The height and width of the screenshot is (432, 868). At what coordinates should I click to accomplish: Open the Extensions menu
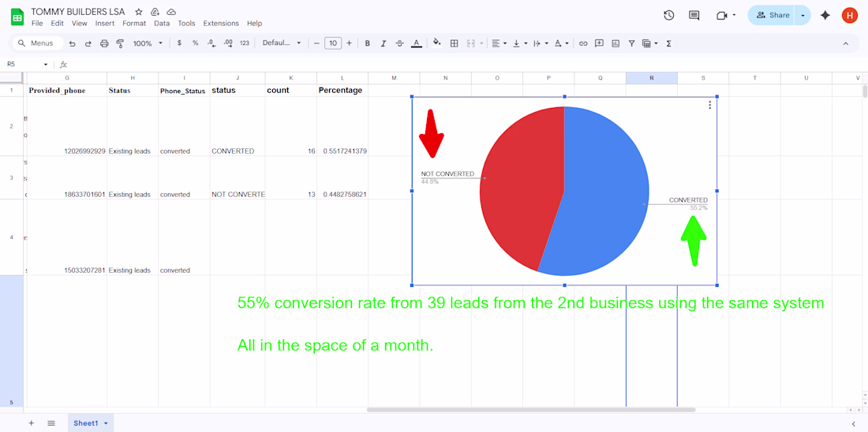click(x=221, y=23)
